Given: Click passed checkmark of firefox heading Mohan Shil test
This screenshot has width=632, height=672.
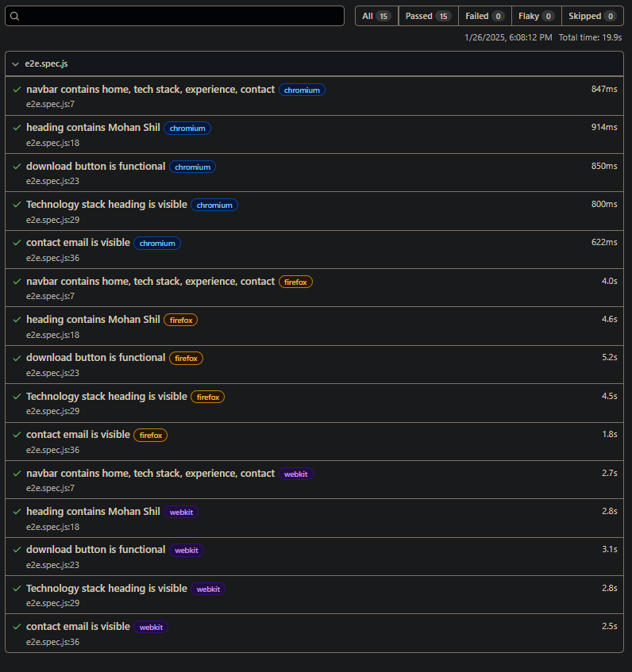Looking at the screenshot, I should (17, 320).
